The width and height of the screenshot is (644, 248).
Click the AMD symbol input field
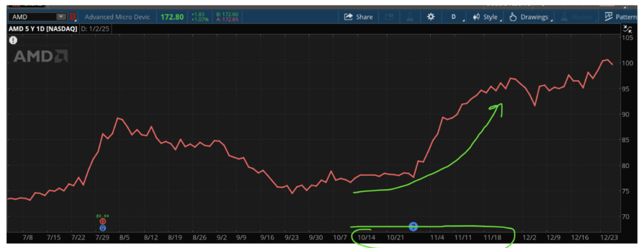[x=37, y=17]
